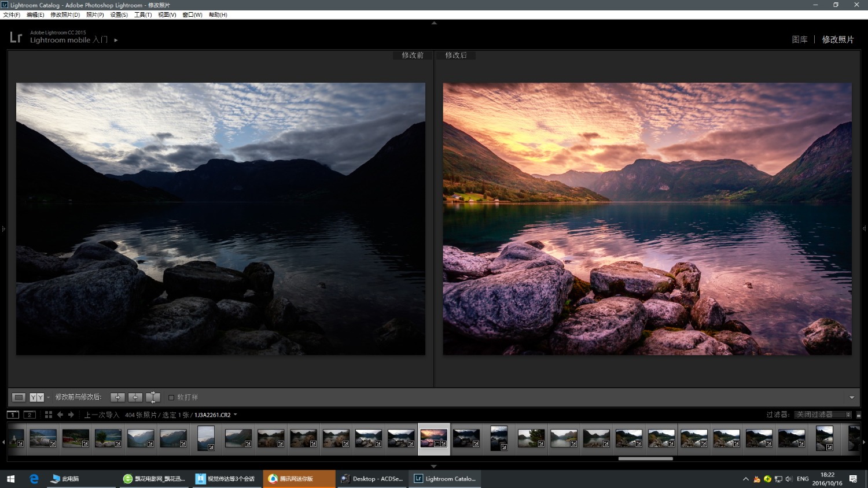Select the pine tree thumbnail in filmstrip
Viewport: 868px width, 488px height.
[531, 438]
